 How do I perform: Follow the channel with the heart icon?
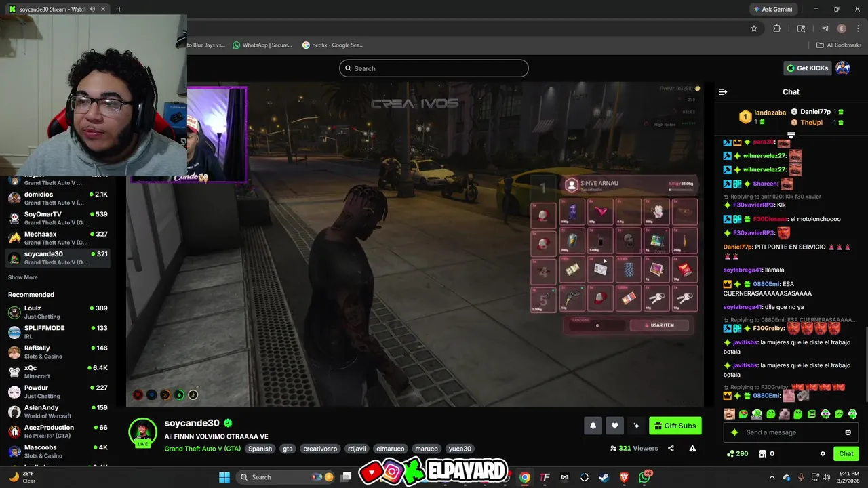pos(614,426)
